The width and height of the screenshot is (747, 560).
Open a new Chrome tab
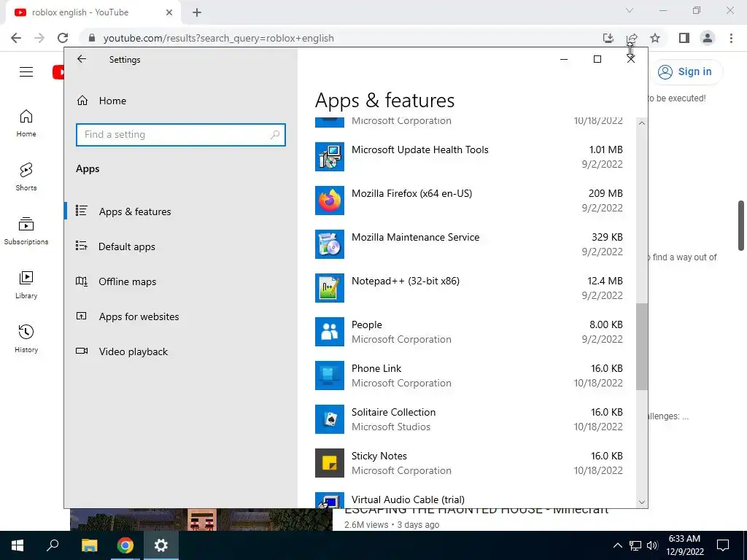197,12
